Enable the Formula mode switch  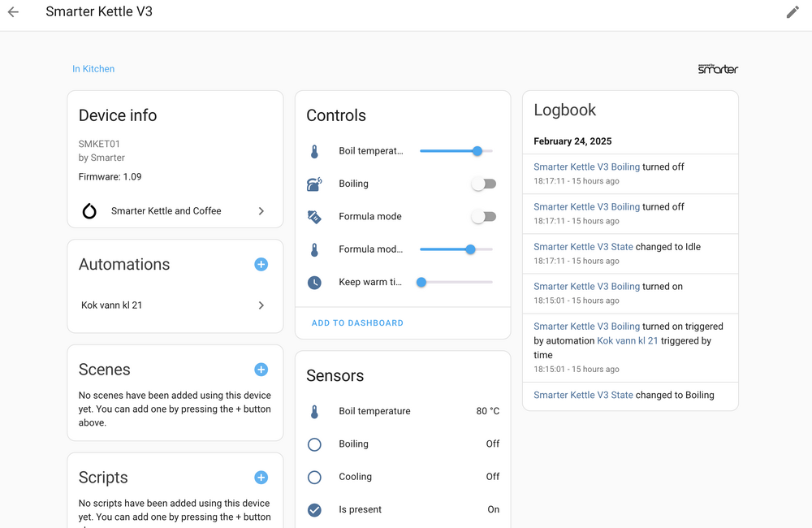(483, 217)
